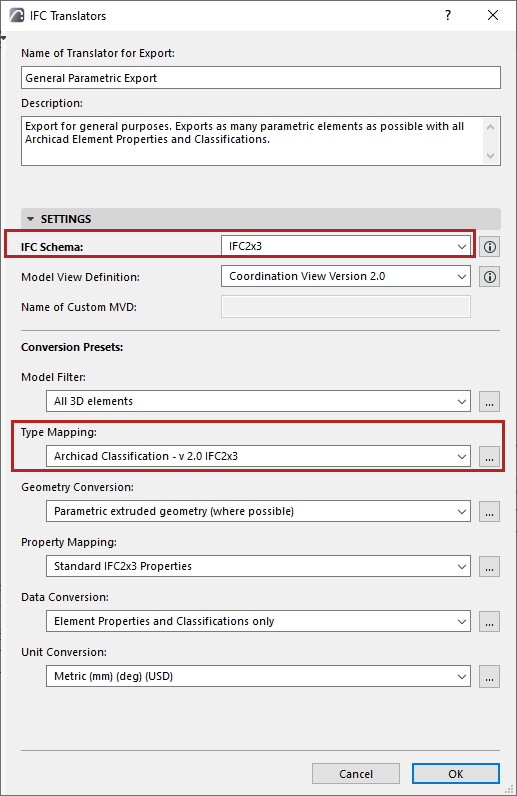
Task: Confirm with the OK button
Action: 456,774
